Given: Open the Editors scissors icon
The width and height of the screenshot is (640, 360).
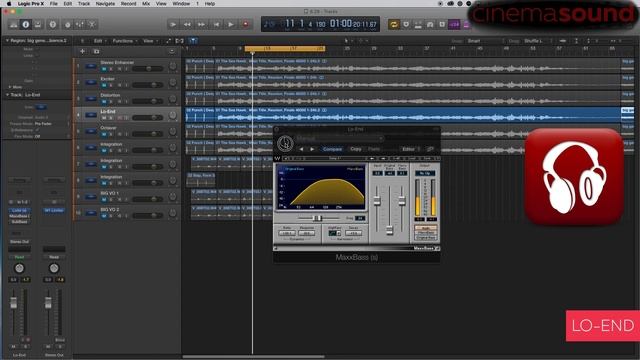Looking at the screenshot, I should 92,24.
